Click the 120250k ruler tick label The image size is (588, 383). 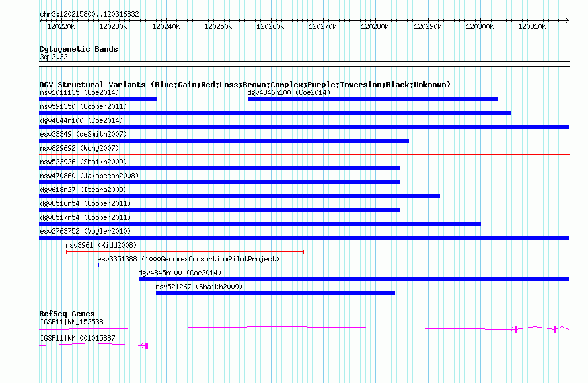pos(218,26)
